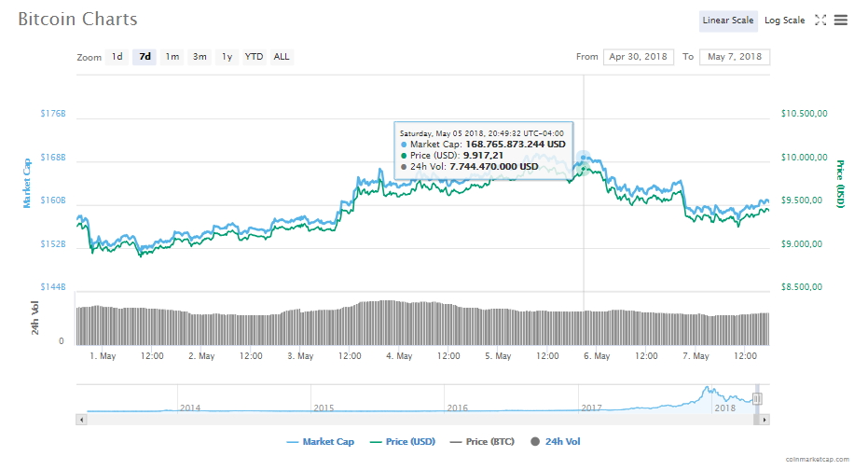
Task: Set zoom range to YTD
Action: click(255, 57)
